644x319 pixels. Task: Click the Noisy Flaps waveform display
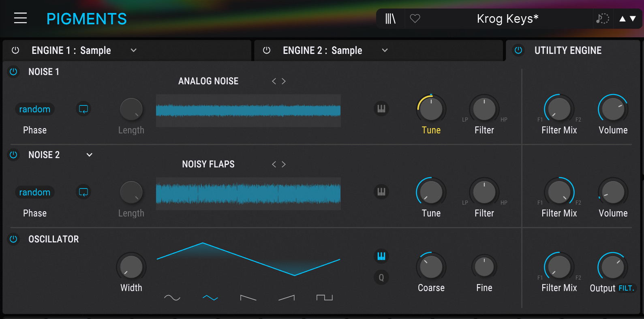248,194
